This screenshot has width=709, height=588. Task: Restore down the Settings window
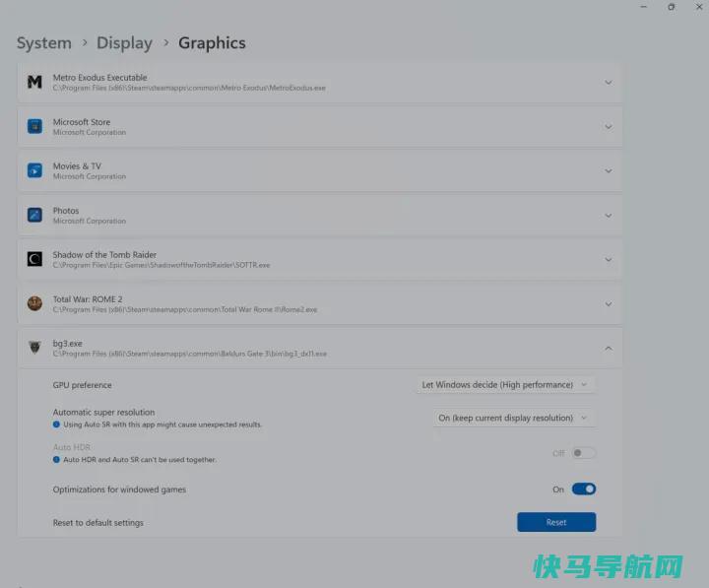pos(671,7)
